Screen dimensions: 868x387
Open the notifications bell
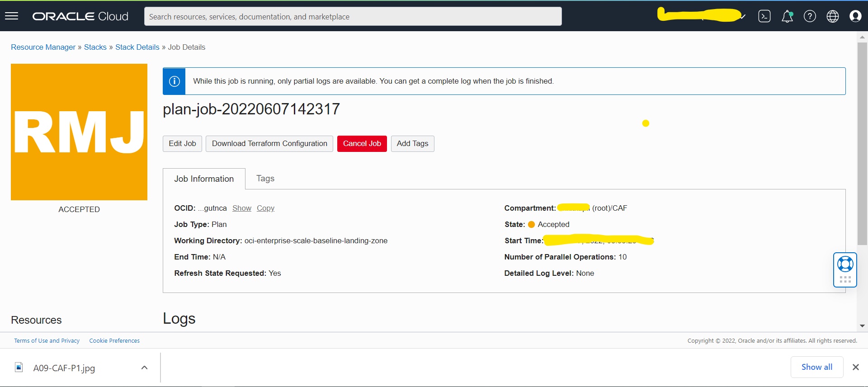(787, 16)
